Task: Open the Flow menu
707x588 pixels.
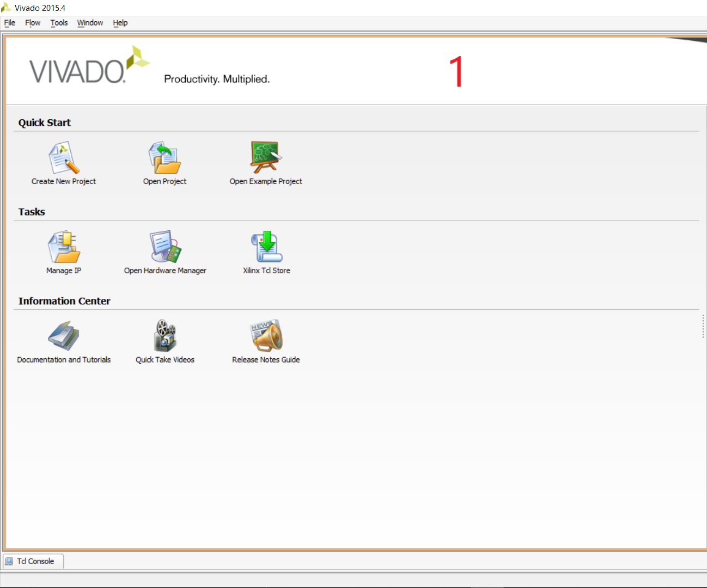Action: click(33, 23)
